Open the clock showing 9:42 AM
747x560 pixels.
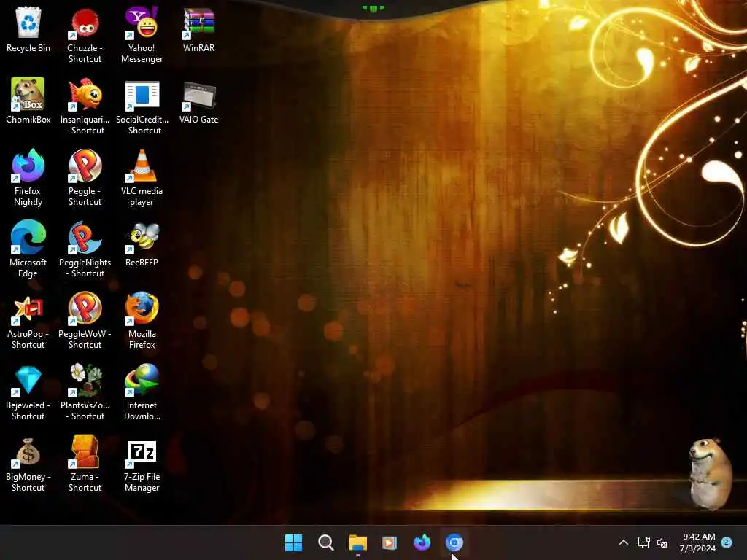coord(698,542)
